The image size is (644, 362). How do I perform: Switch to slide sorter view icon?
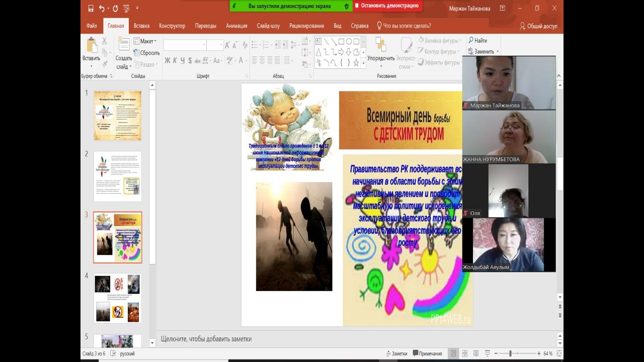(x=464, y=353)
